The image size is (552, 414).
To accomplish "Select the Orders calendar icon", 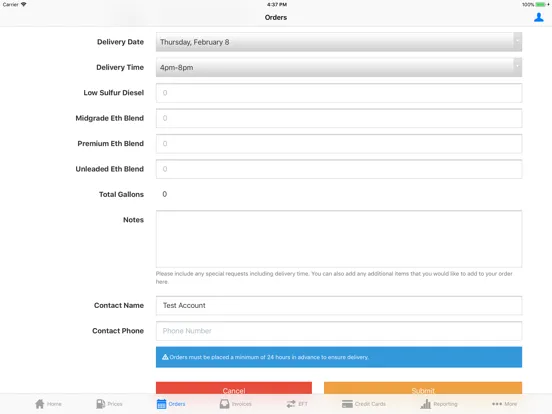I will pos(161,404).
